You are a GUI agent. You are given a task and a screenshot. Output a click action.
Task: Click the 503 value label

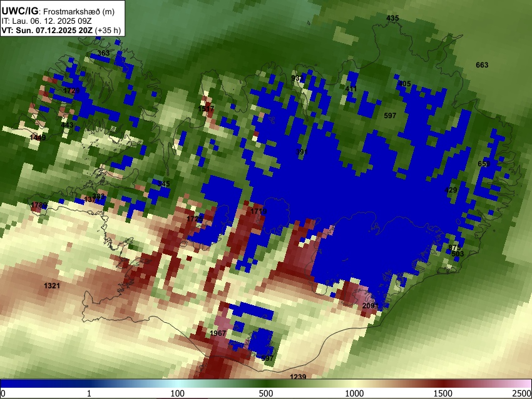click(x=458, y=253)
